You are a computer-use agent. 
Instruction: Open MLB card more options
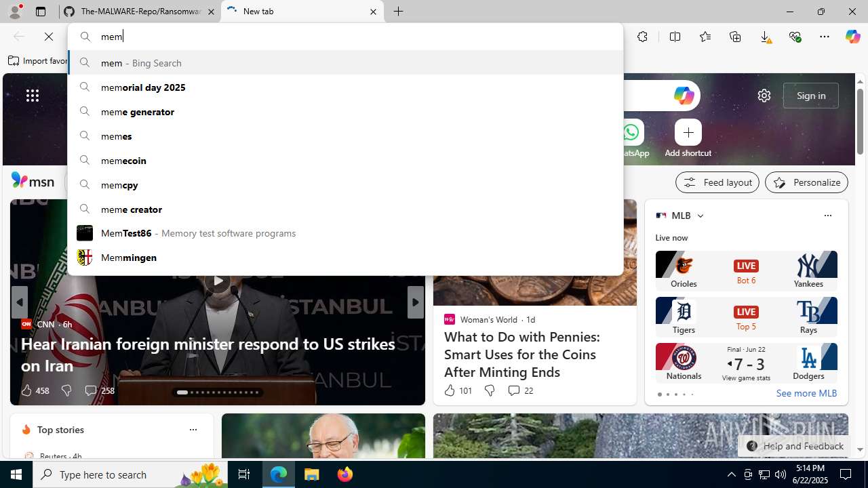[827, 216]
